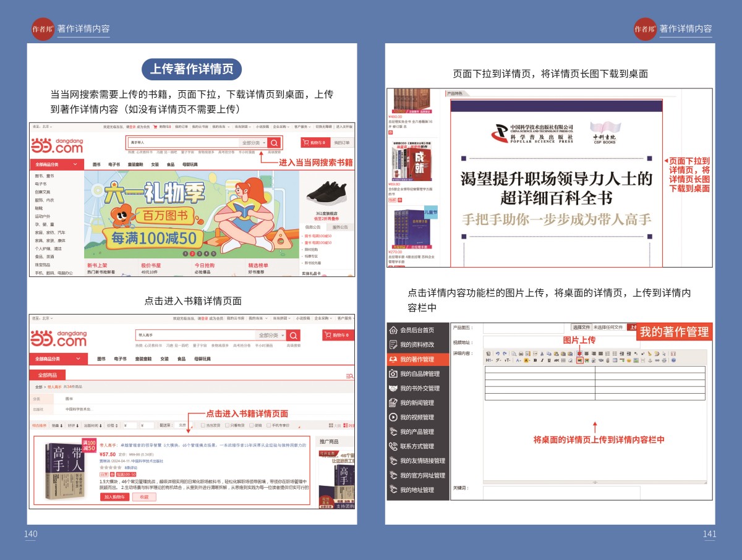Click the 会员后台首页 home icon in sidebar
The width and height of the screenshot is (742, 560).
click(393, 330)
